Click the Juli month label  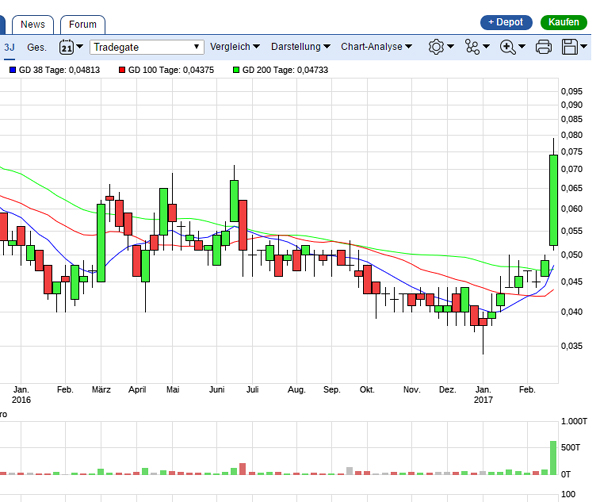(253, 390)
